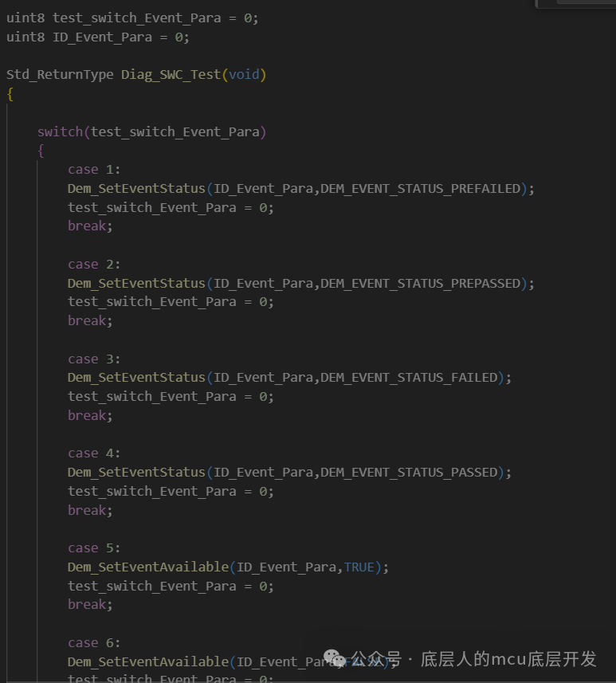Viewport: 616px width, 683px height.
Task: Click DEM_EVENT_STATUS_FAILED in case 3
Action: 409,377
